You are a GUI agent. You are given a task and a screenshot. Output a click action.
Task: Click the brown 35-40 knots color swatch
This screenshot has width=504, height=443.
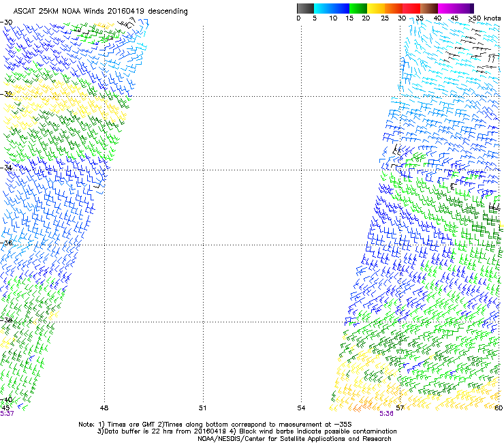[x=429, y=8]
